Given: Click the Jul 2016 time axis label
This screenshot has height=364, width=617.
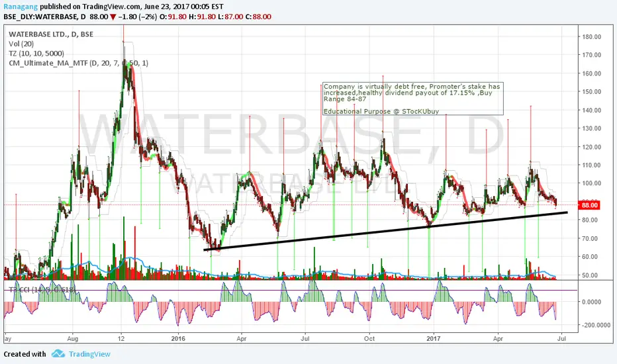Looking at the screenshot, I should pyautogui.click(x=305, y=338).
